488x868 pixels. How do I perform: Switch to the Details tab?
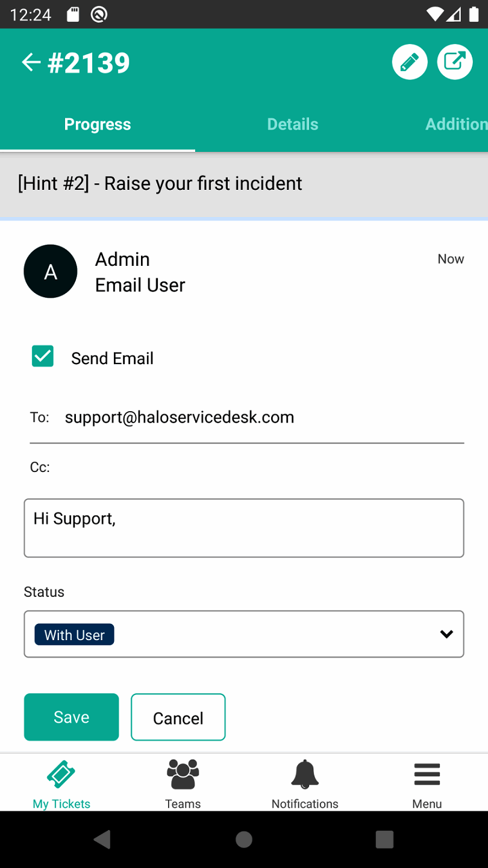(292, 124)
